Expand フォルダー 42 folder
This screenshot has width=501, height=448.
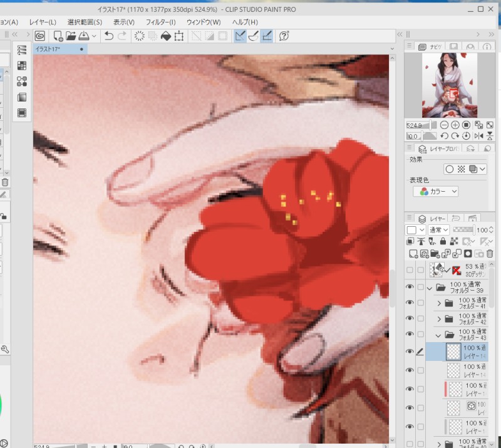pos(439,319)
